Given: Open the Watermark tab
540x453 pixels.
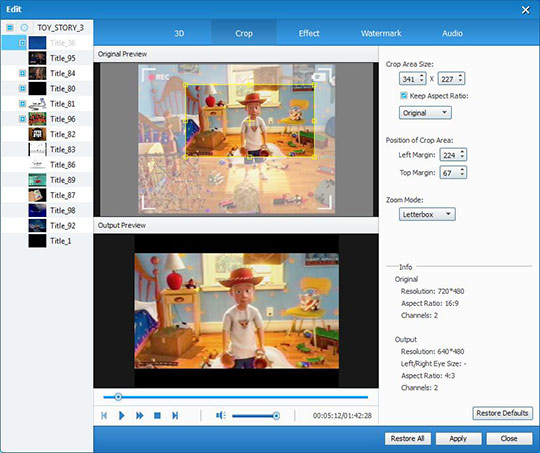Looking at the screenshot, I should coord(381,33).
